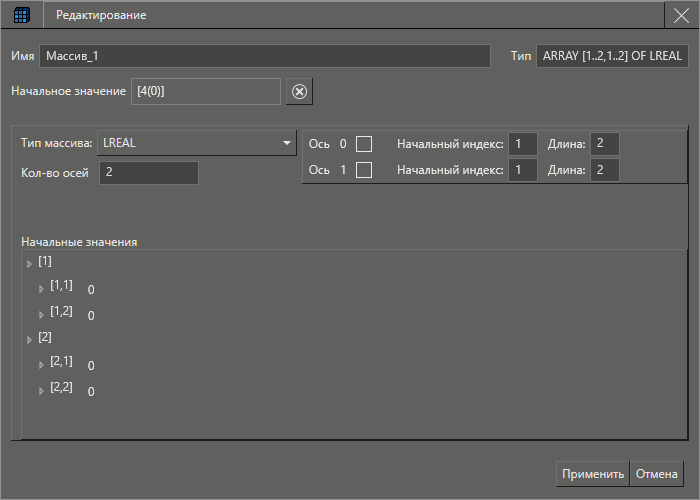Click the Имя field containing Массив_1
This screenshot has width=700, height=500.
point(265,56)
